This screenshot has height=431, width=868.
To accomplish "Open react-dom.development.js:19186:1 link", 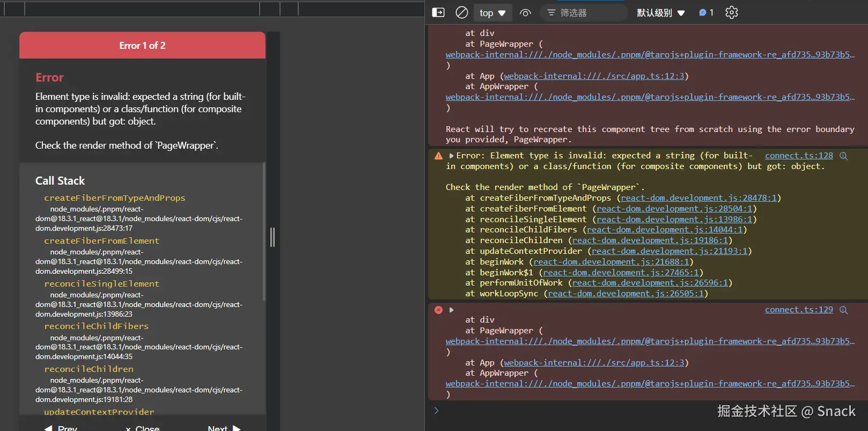I will click(x=650, y=240).
